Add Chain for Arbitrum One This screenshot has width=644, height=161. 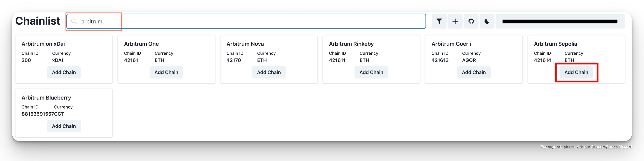(x=166, y=72)
